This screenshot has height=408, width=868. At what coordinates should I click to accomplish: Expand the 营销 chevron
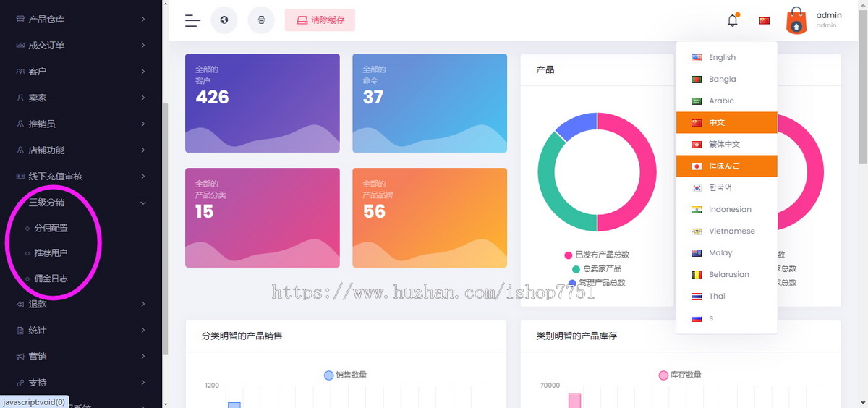pos(143,357)
